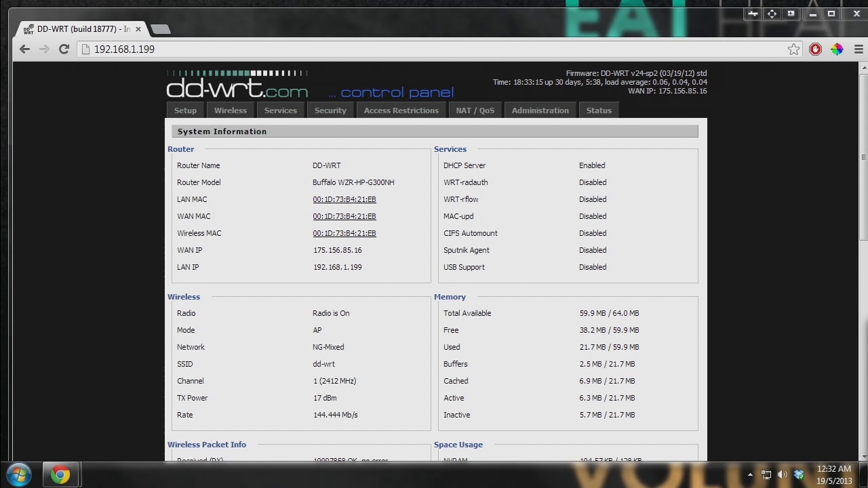Go back in browser history
Image resolution: width=868 pixels, height=488 pixels.
coord(25,49)
